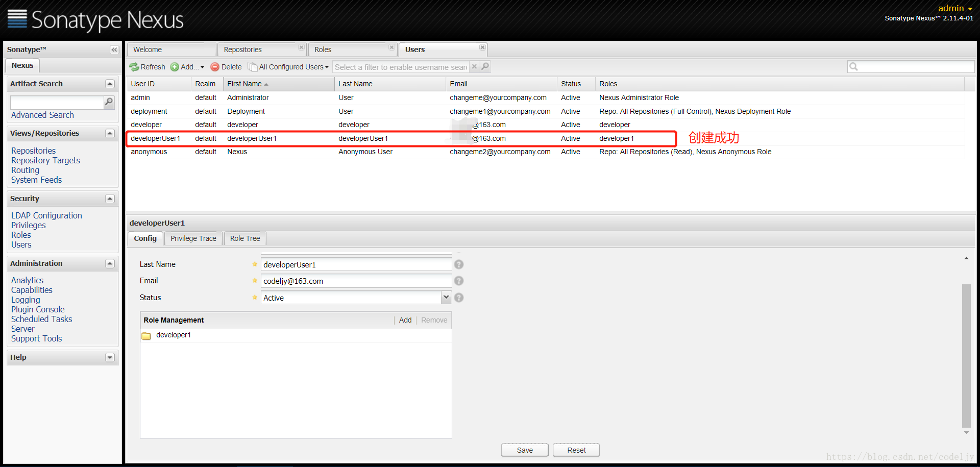
Task: Open Scheduled Tasks link
Action: (41, 319)
